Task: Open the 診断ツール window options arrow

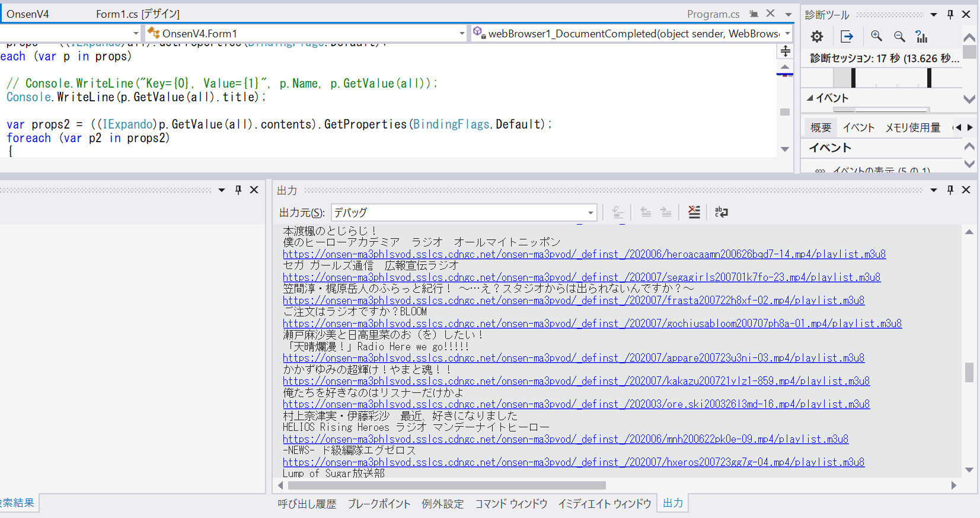Action: [x=934, y=14]
